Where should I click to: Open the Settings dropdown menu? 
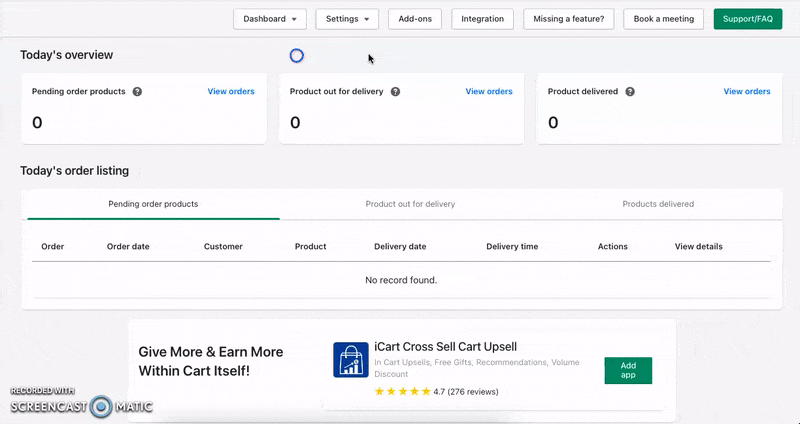click(347, 19)
